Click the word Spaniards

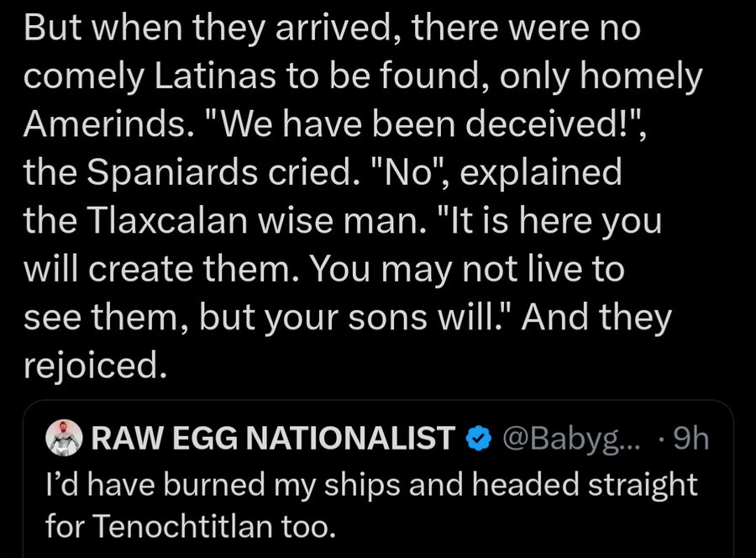172,172
